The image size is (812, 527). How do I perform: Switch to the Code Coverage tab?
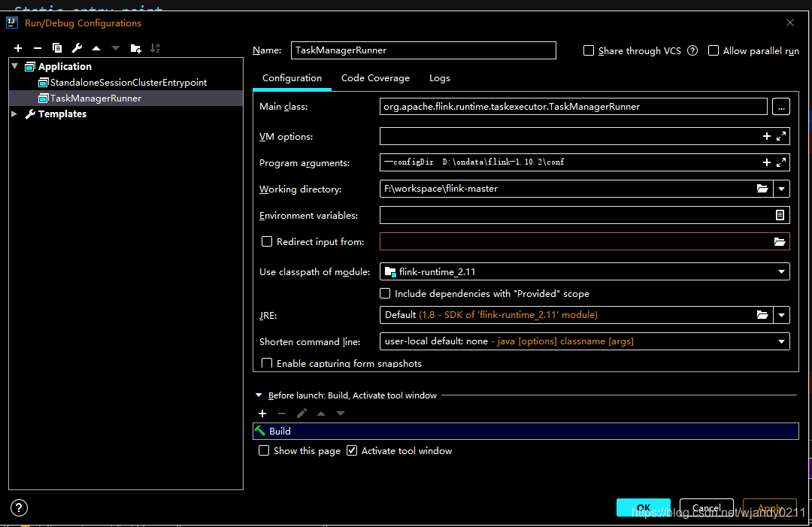tap(376, 77)
